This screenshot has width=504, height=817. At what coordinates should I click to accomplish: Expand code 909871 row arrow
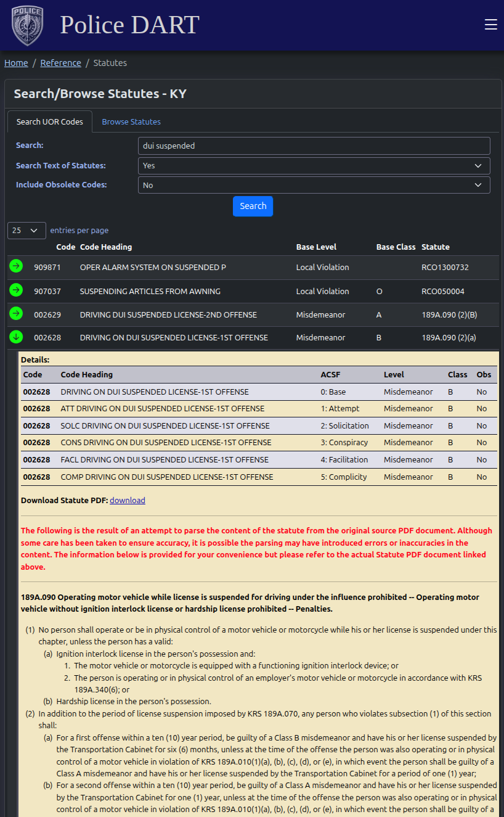coord(16,266)
